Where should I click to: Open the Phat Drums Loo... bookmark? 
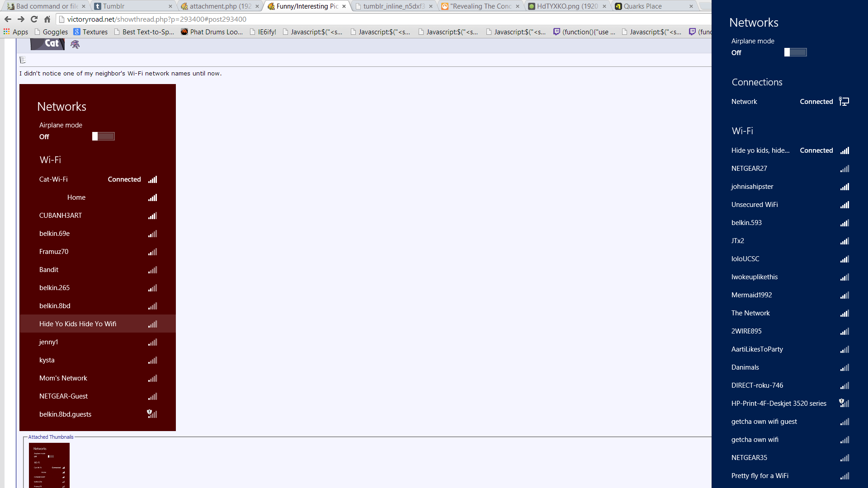click(212, 32)
